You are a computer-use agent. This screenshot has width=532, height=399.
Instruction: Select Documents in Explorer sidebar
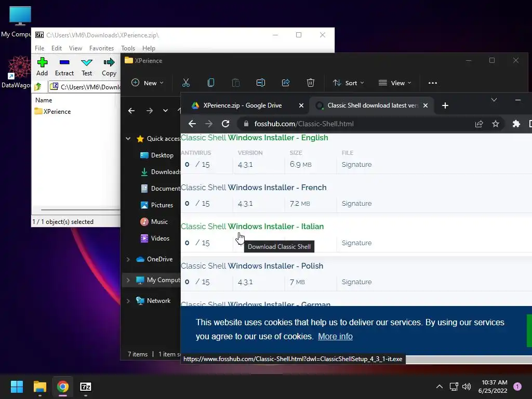[x=160, y=188]
